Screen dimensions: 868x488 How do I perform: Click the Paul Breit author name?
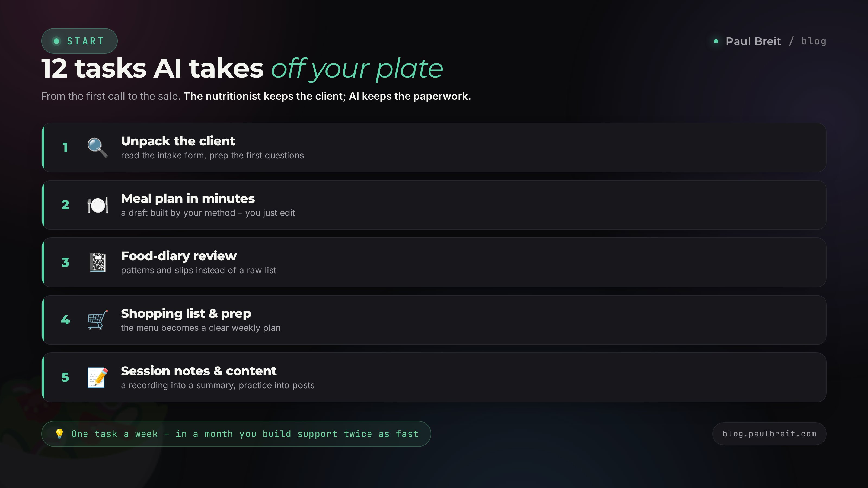(x=753, y=41)
